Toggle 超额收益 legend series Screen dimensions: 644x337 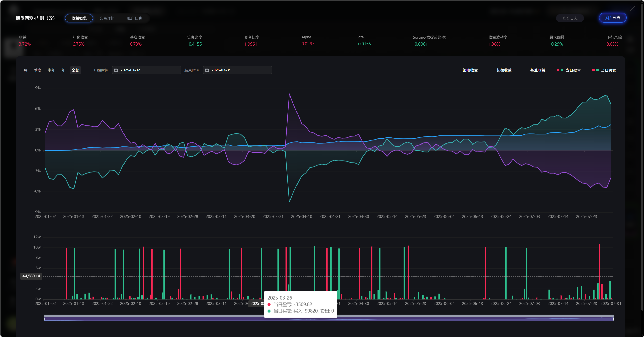(x=500, y=70)
